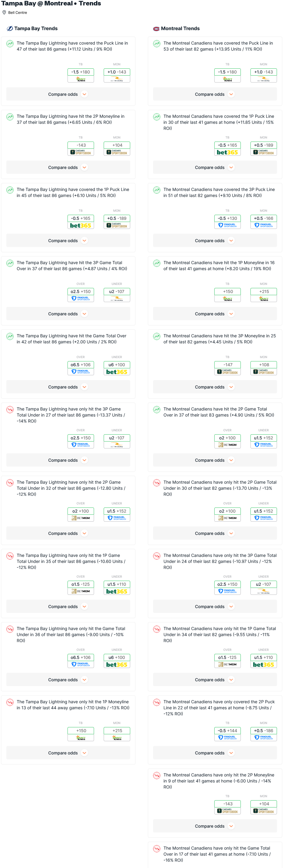Screen dimensions: 283x868
Task: Expand Compare odds under Montreal 3P Moneyline trend
Action: [215, 387]
